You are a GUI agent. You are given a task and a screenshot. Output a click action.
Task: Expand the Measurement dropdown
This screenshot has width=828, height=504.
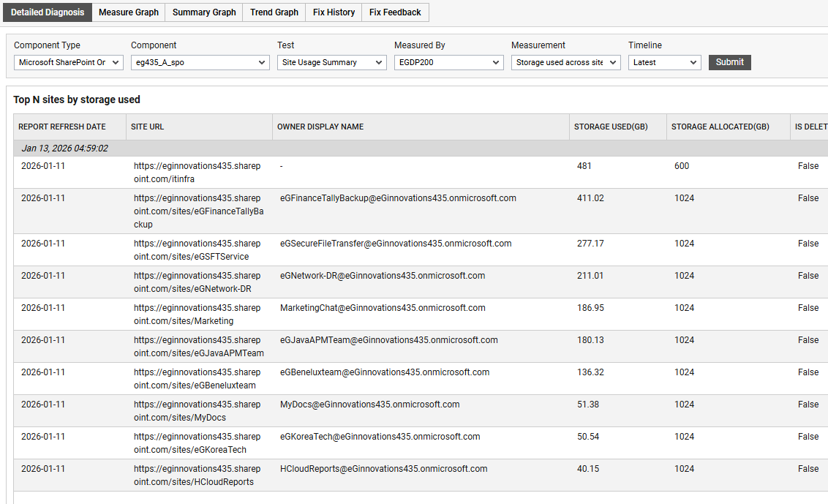pos(565,63)
